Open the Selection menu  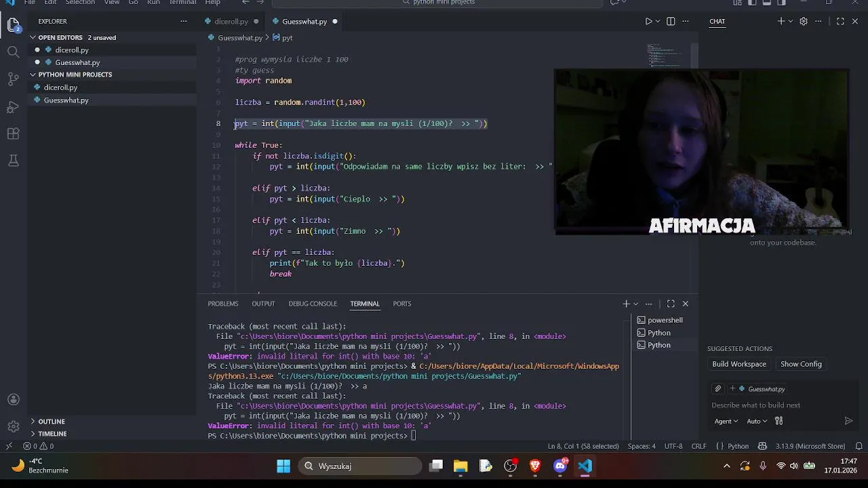point(80,3)
